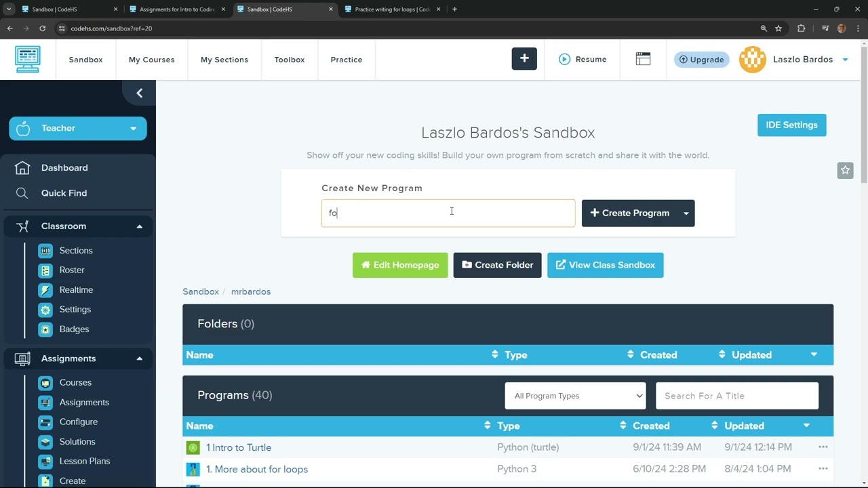Image resolution: width=868 pixels, height=488 pixels.
Task: Switch to Assignments for Intro to Coding tab
Action: (176, 9)
